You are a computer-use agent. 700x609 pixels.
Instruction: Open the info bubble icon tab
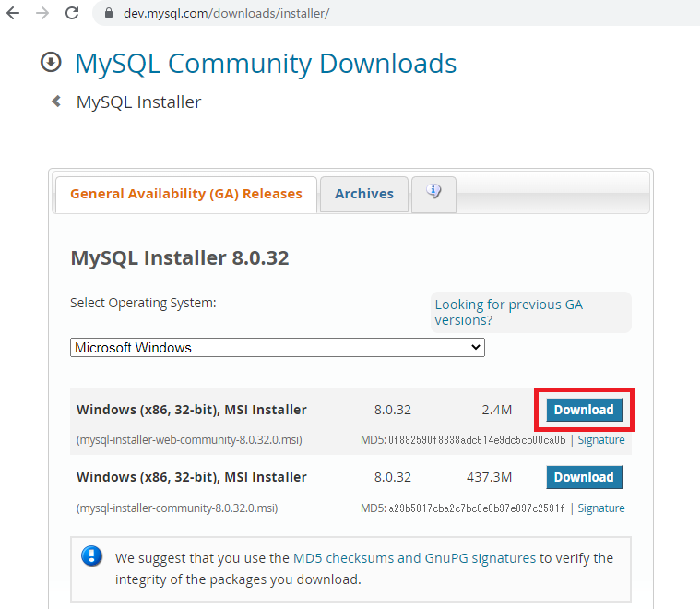[433, 194]
